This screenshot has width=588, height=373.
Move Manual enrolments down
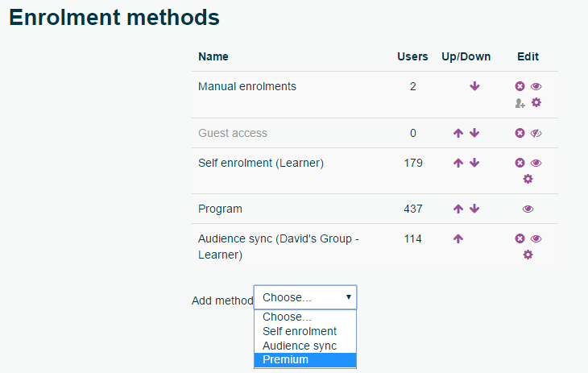click(x=474, y=86)
